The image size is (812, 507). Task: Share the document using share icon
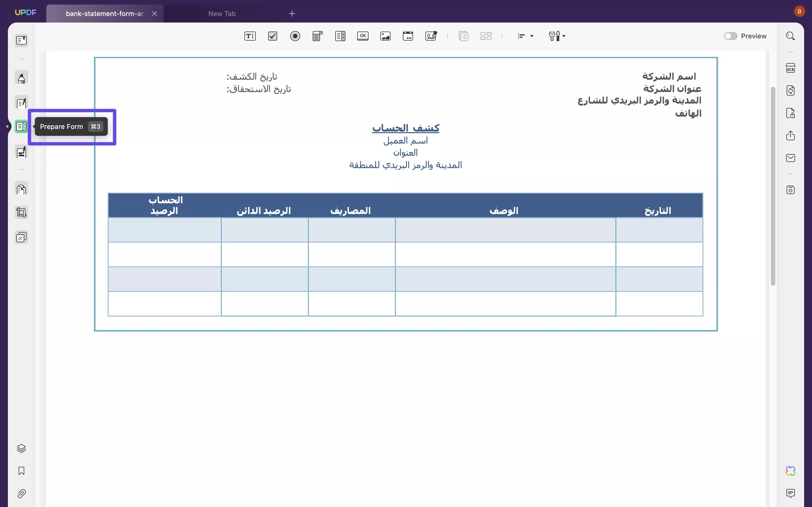tap(791, 135)
